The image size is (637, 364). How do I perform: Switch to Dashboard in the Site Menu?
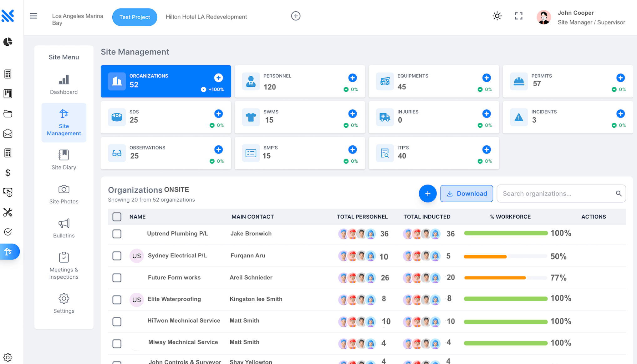tap(64, 84)
